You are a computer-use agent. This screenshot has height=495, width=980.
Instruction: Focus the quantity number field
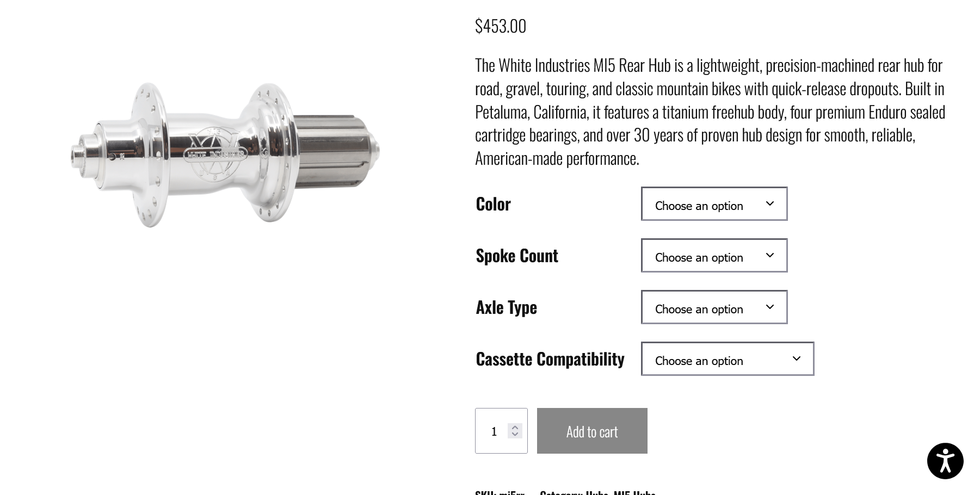click(494, 431)
